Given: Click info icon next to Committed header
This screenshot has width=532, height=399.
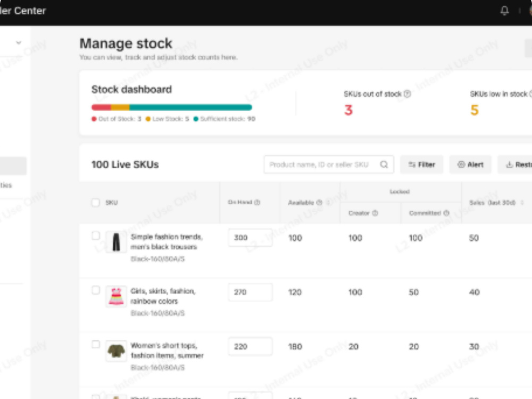Looking at the screenshot, I should coord(446,213).
